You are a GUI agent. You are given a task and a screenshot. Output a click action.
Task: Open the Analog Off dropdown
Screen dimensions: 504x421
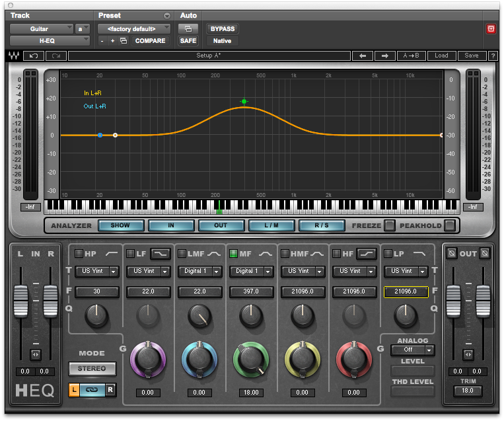(413, 350)
